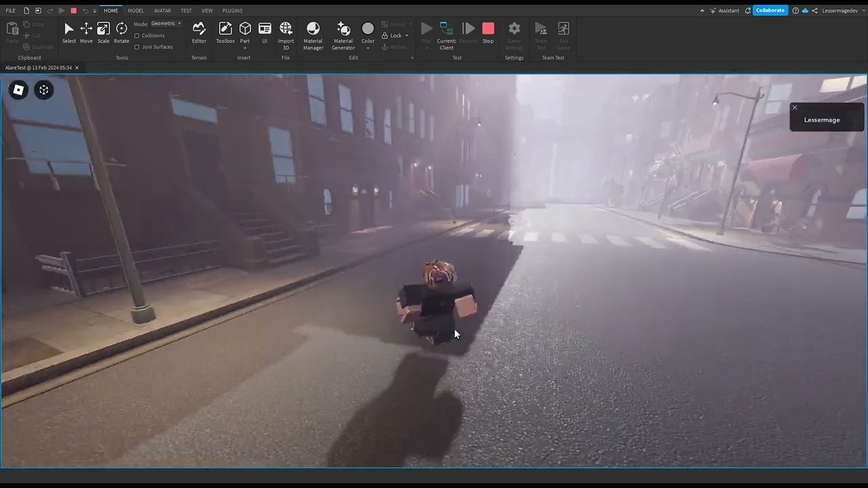The image size is (868, 488).
Task: Toggle the Join Surfaces checkbox
Action: (x=137, y=47)
